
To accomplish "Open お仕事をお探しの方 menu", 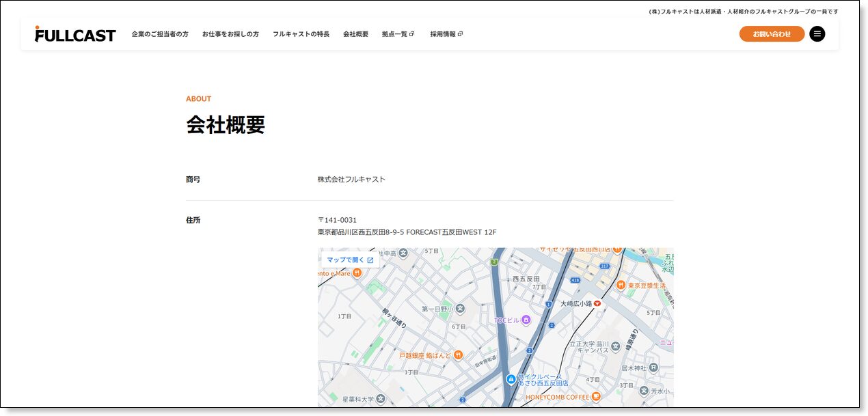I will (x=230, y=34).
